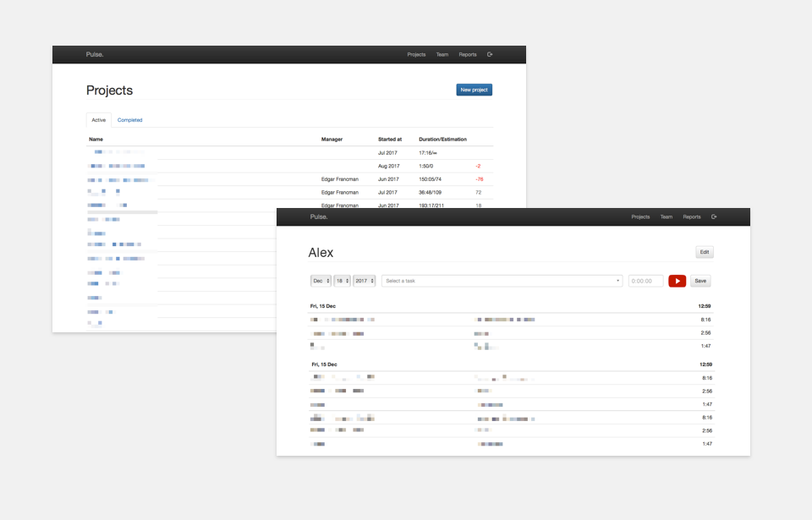Open the month dropdown showing Dec
The width and height of the screenshot is (812, 520).
click(x=321, y=281)
